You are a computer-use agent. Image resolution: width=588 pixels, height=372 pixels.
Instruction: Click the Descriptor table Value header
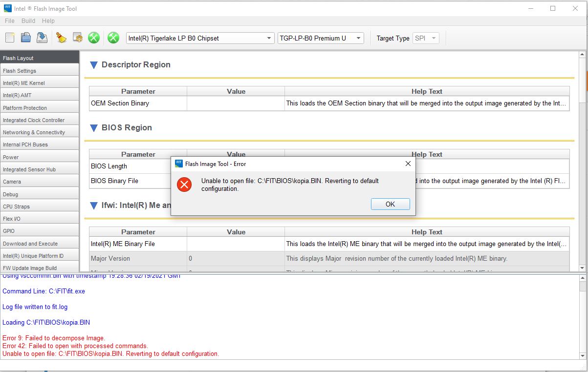(x=236, y=91)
